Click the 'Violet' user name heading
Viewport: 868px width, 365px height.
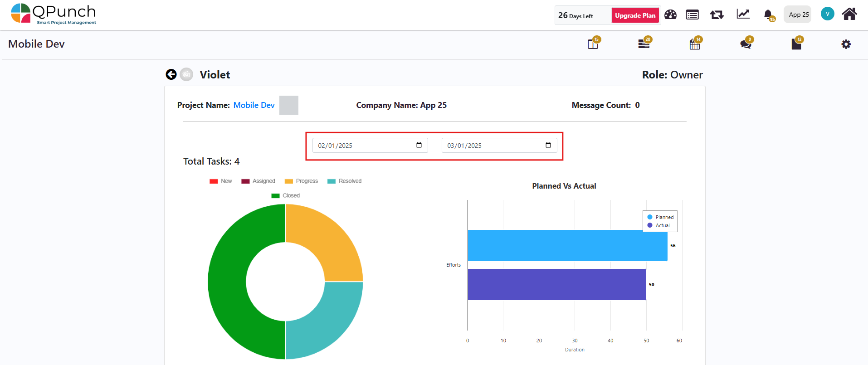click(x=215, y=75)
